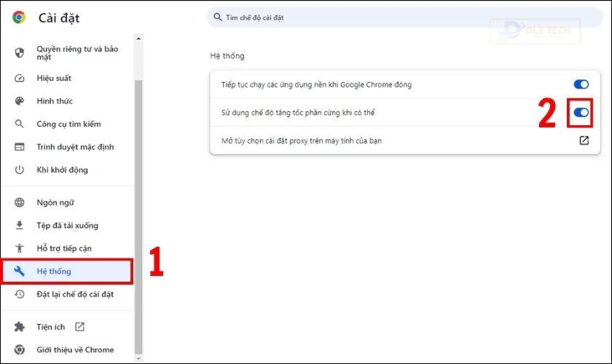This screenshot has height=364, width=612.
Task: Click the Chrome logo beside Cài đặt
Action: point(19,17)
